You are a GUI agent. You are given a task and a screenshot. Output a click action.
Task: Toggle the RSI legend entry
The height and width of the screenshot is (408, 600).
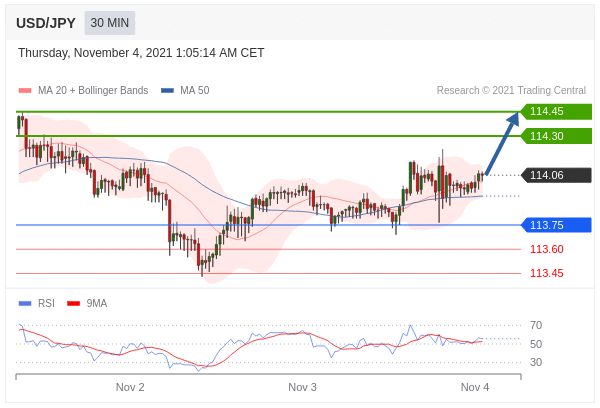click(x=37, y=304)
